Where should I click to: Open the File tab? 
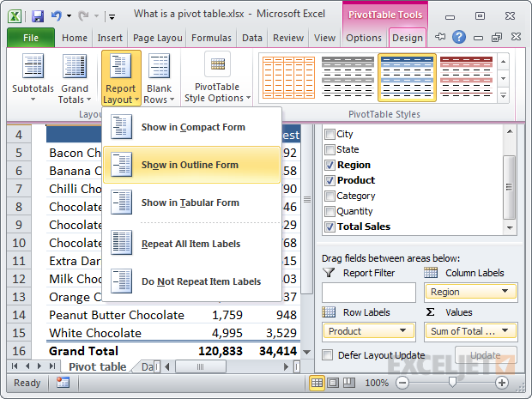31,38
